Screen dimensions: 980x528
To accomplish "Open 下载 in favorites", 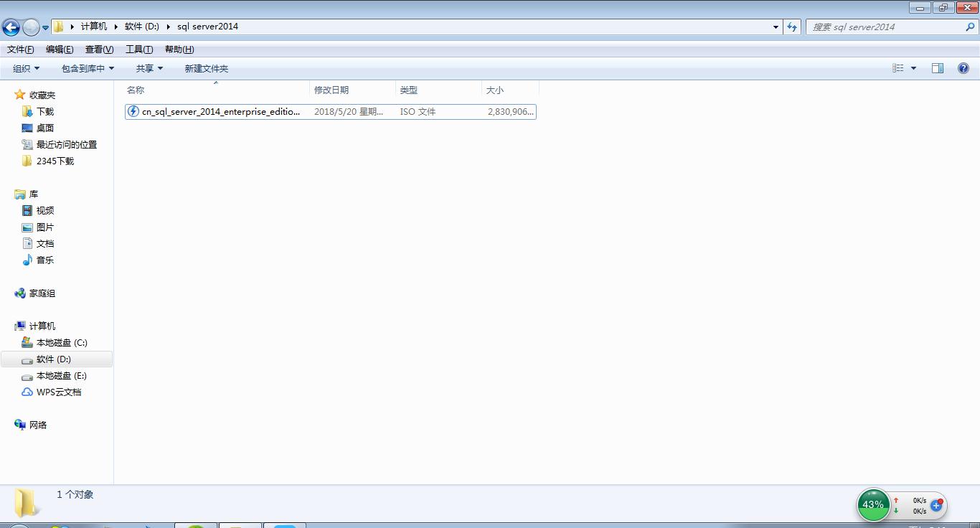I will (x=45, y=111).
